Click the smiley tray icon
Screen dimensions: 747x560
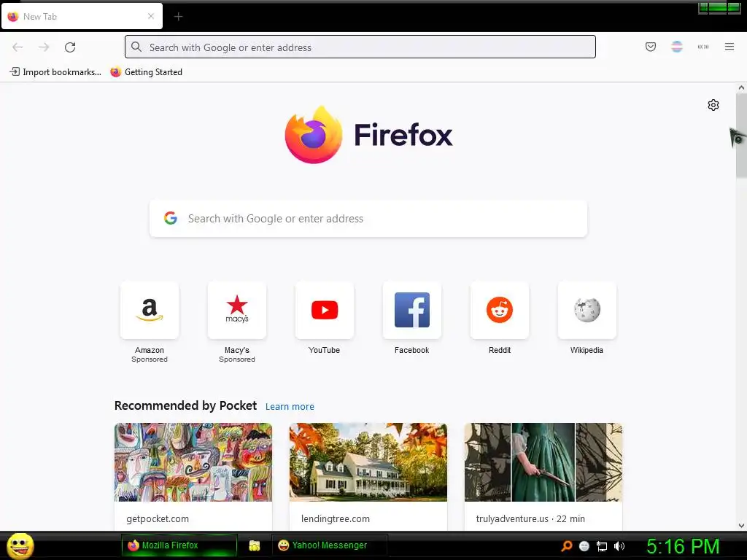(x=584, y=546)
